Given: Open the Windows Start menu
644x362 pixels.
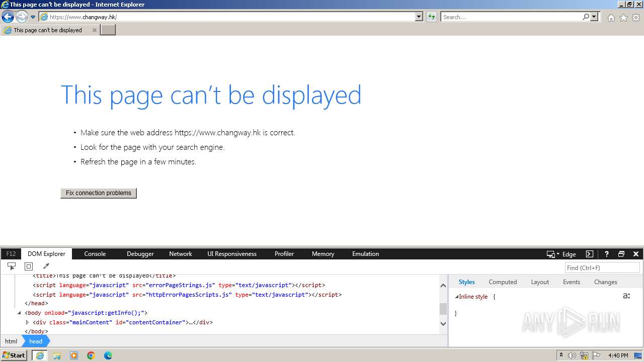Looking at the screenshot, I should pyautogui.click(x=14, y=355).
